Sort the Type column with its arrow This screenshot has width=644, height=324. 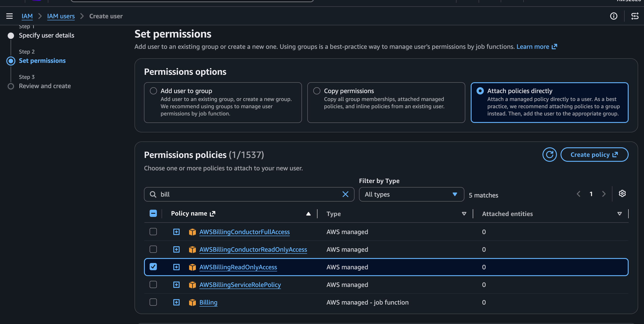pos(464,214)
